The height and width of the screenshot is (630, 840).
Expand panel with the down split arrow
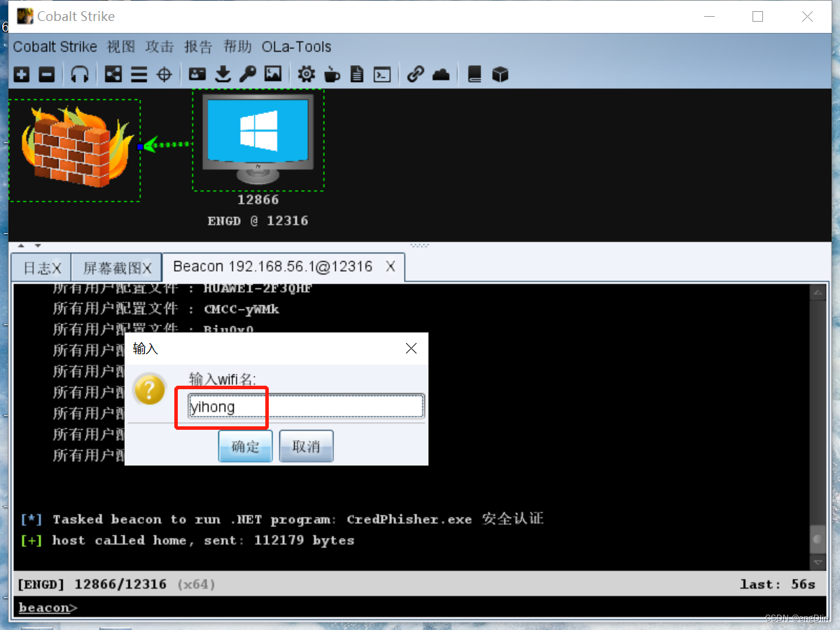point(37,246)
